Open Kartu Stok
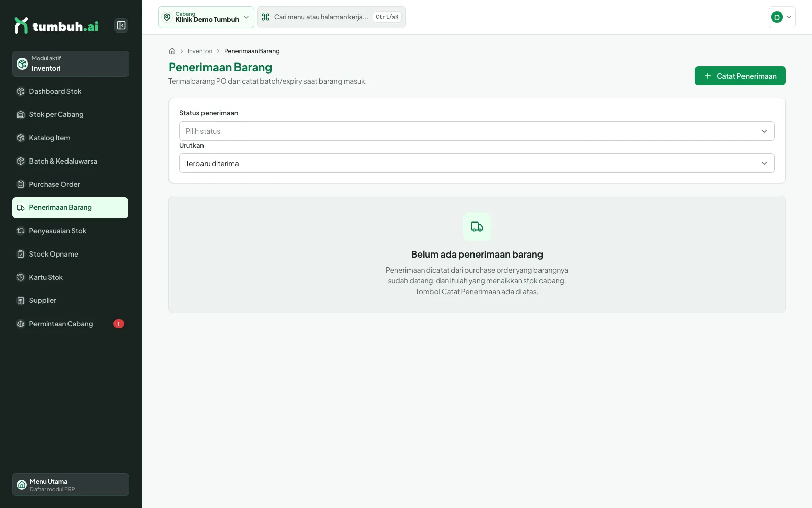Viewport: 812px width, 508px height. pyautogui.click(x=70, y=277)
